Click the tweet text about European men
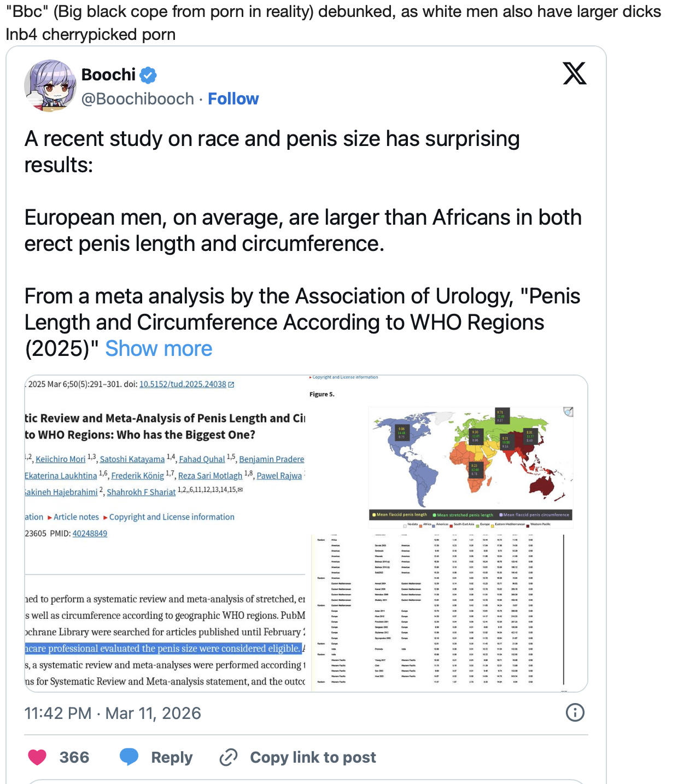The width and height of the screenshot is (678, 784). [303, 230]
